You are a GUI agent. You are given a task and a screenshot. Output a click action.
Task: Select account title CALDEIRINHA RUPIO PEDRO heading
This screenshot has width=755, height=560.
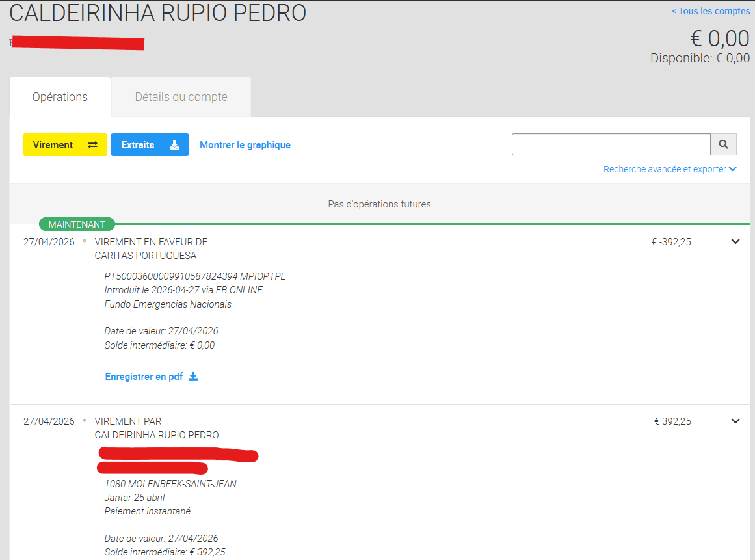coord(157,13)
